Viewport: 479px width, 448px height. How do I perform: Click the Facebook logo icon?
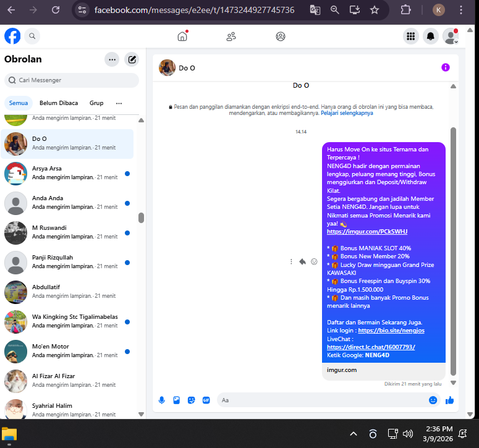(x=12, y=36)
